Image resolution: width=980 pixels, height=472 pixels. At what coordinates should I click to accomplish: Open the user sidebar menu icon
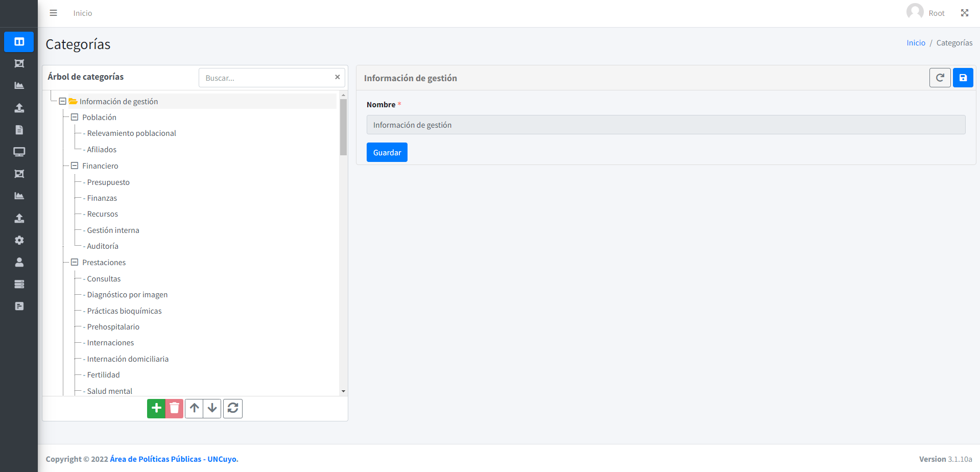(x=19, y=263)
